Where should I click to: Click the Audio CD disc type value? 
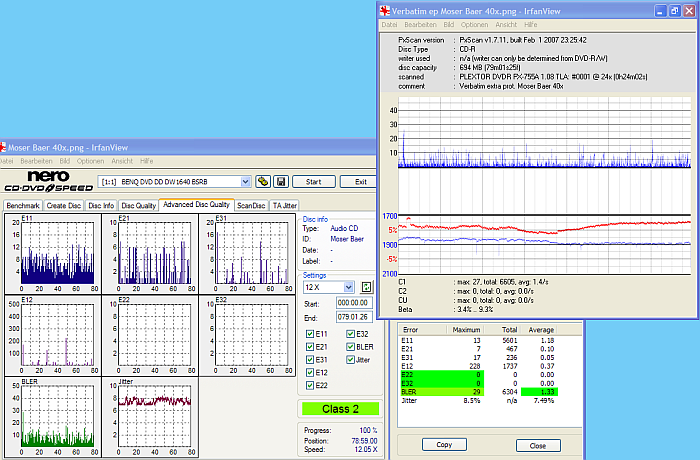click(344, 228)
